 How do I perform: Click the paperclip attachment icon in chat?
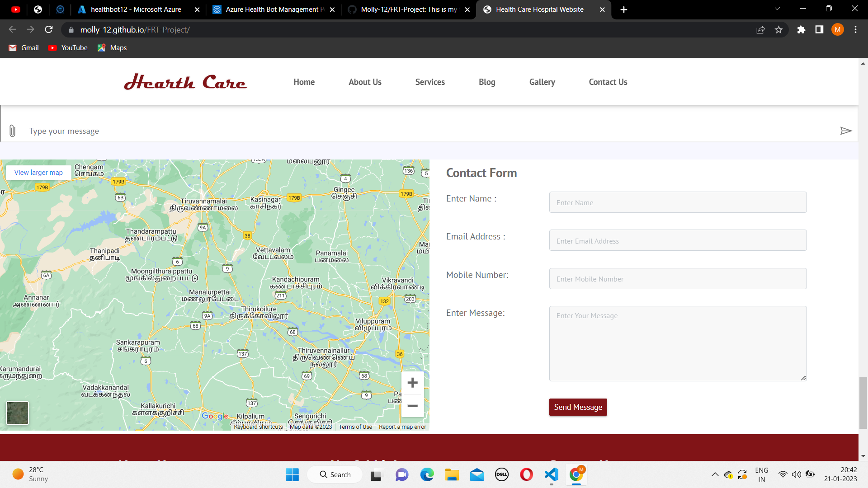click(x=12, y=131)
